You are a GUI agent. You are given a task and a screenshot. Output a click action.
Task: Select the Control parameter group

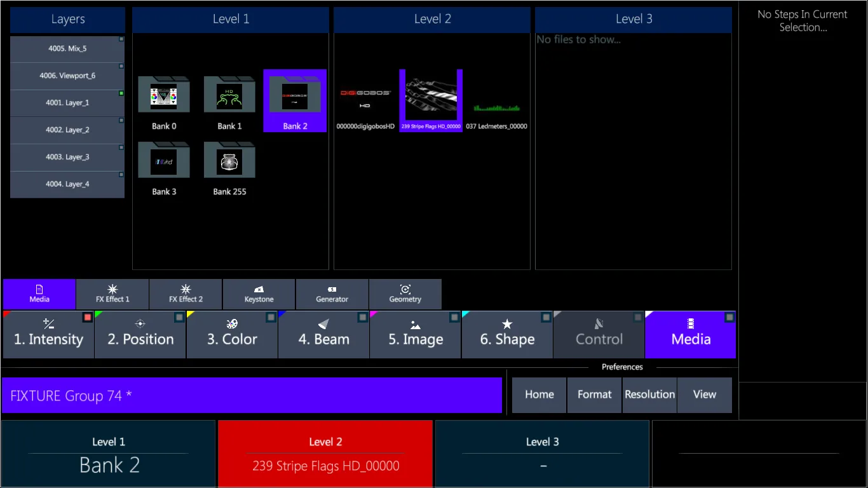point(599,334)
